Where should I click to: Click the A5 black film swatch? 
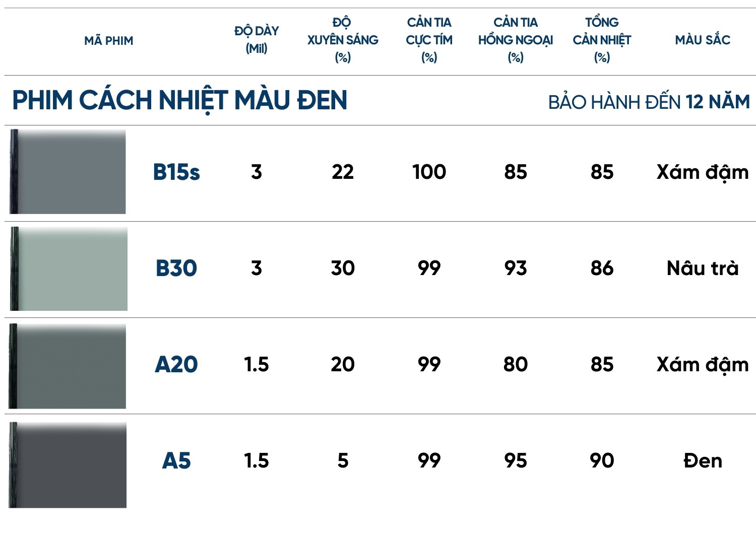pyautogui.click(x=68, y=464)
